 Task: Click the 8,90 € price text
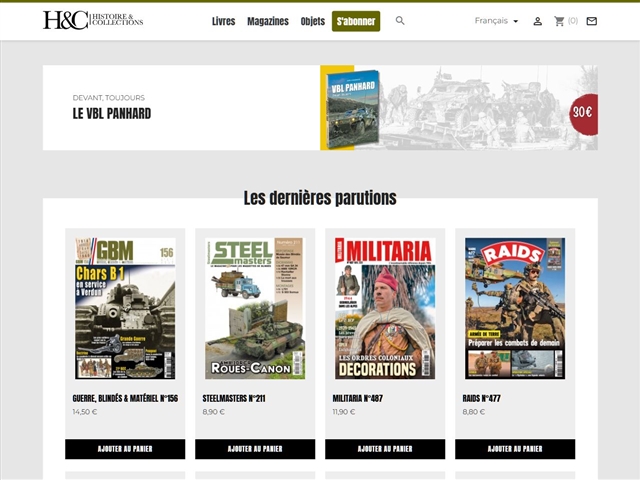tap(213, 412)
